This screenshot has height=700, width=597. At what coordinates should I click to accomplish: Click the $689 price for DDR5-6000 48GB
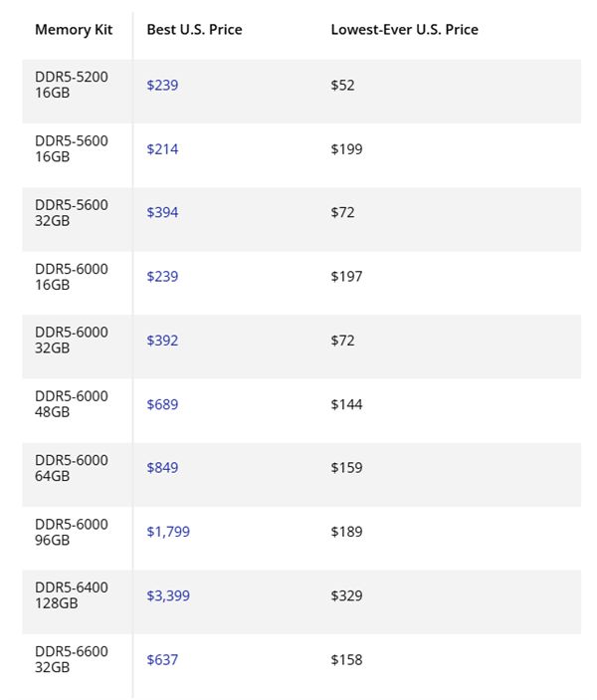pos(162,404)
